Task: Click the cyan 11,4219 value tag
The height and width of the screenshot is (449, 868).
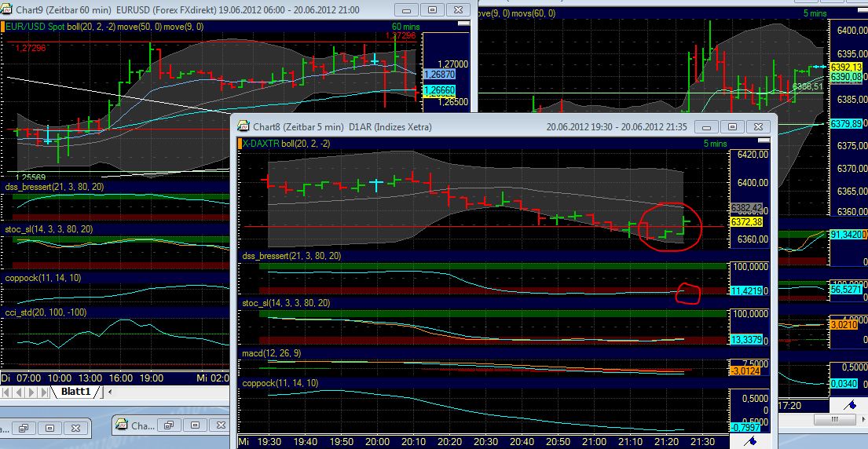Action: 747,290
